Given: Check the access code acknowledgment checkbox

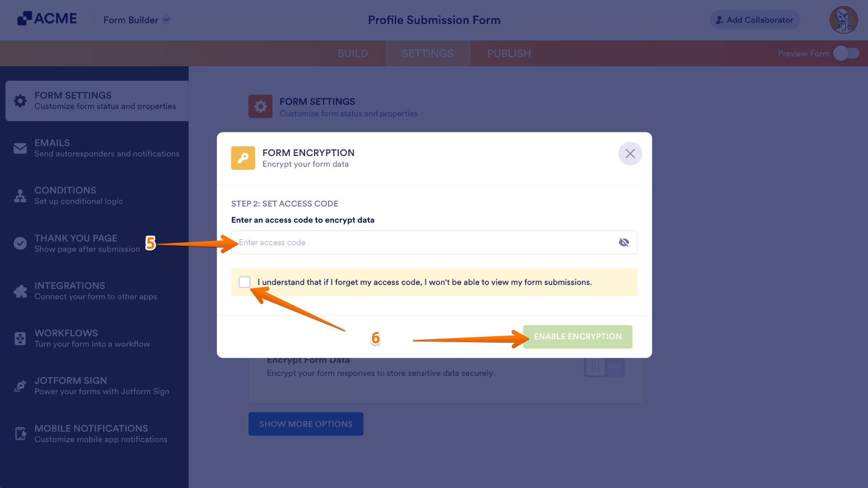Looking at the screenshot, I should (245, 281).
